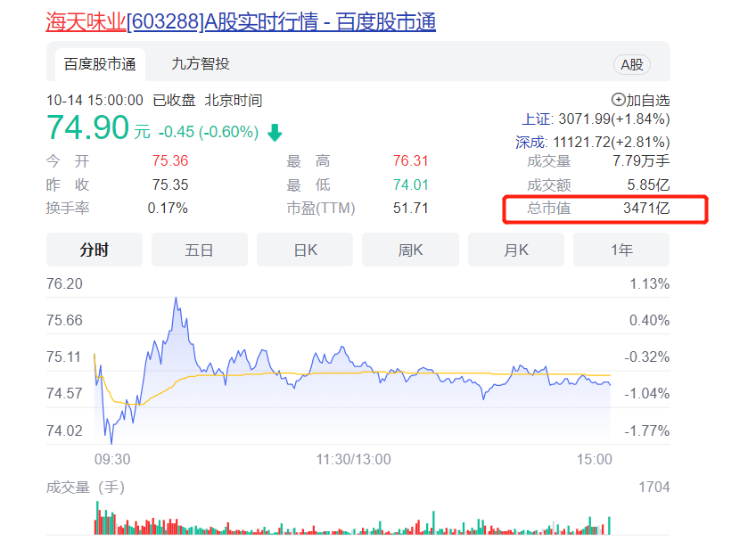The height and width of the screenshot is (541, 756).
Task: Click the A股 badge button
Action: [631, 64]
